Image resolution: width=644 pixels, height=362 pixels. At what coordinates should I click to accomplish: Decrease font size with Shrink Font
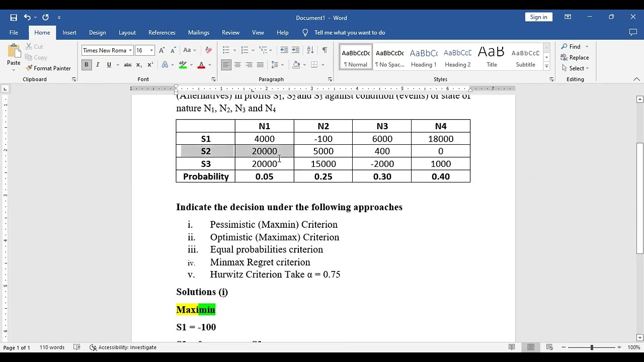pyautogui.click(x=173, y=50)
